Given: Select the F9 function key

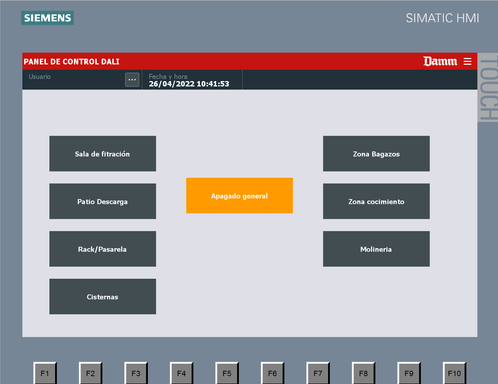Looking at the screenshot, I should 409,373.
